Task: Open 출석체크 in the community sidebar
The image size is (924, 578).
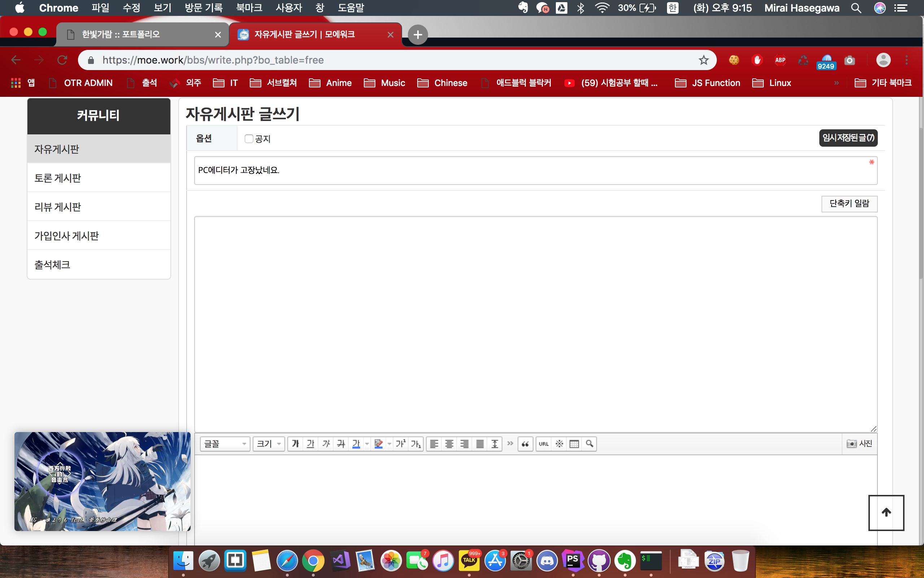Action: pyautogui.click(x=99, y=264)
